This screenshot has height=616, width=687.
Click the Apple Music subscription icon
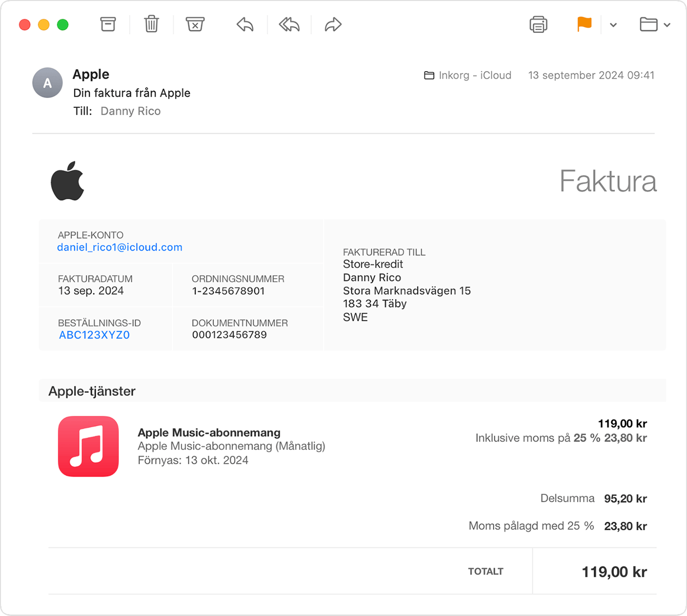tap(88, 446)
